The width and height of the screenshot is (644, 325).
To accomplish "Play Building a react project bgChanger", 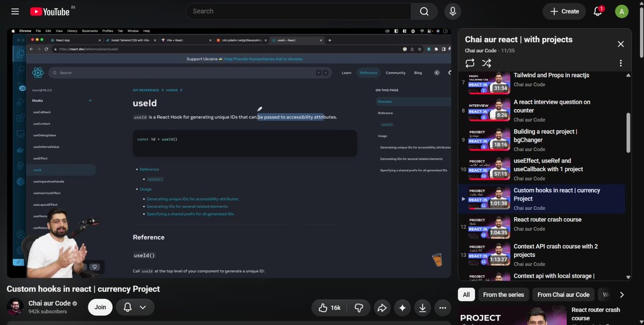I will pos(541,140).
